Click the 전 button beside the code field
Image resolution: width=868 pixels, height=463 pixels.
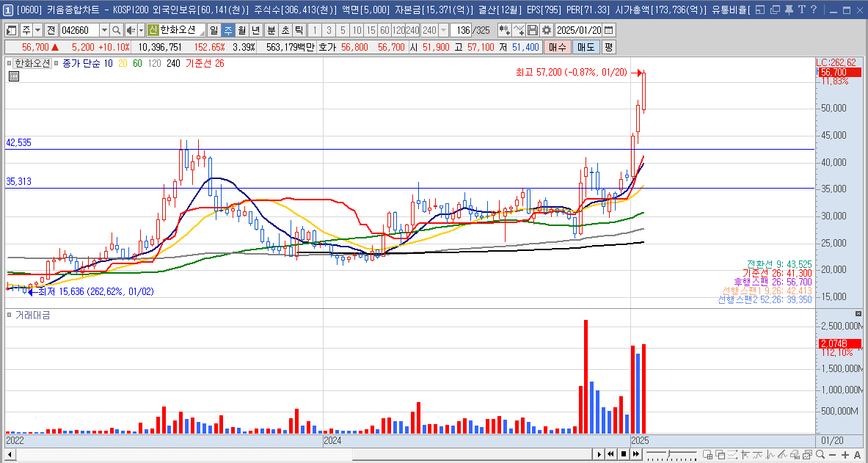[51, 31]
